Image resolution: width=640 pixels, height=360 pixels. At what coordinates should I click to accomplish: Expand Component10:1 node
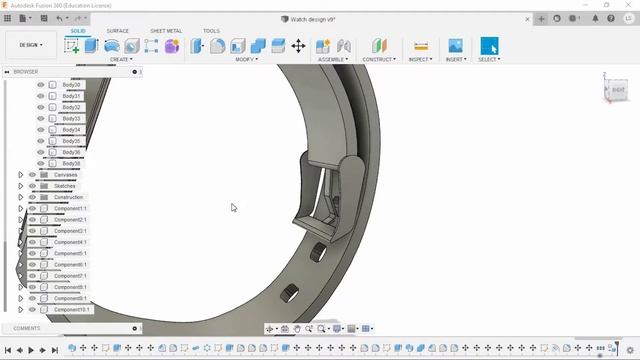[x=20, y=309]
